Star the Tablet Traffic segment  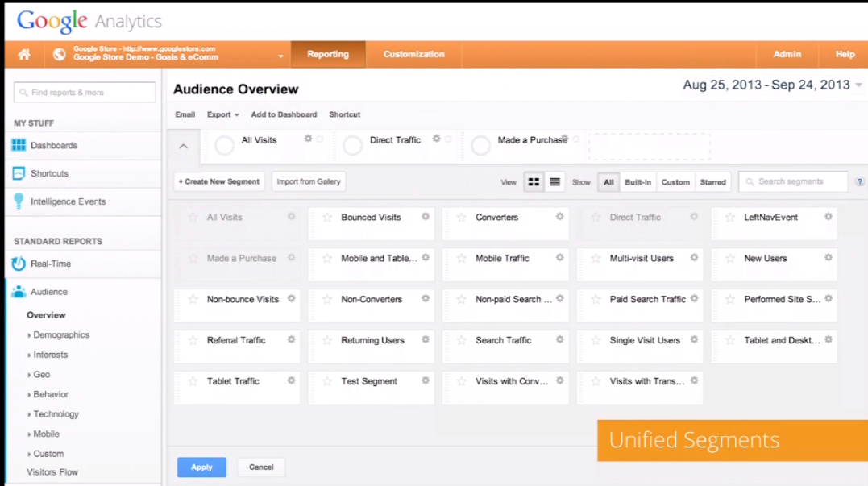(193, 381)
